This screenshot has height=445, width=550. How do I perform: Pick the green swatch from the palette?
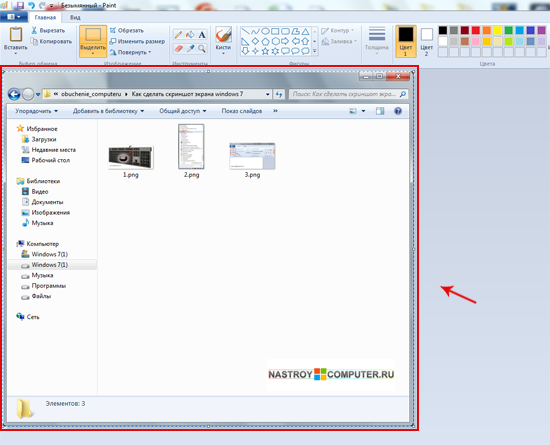pyautogui.click(x=509, y=31)
